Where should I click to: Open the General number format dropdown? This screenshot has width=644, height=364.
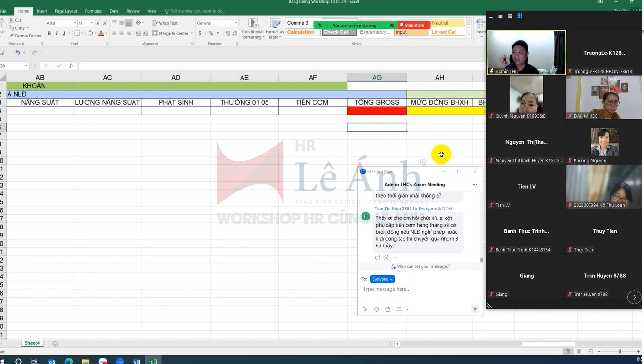pyautogui.click(x=217, y=23)
